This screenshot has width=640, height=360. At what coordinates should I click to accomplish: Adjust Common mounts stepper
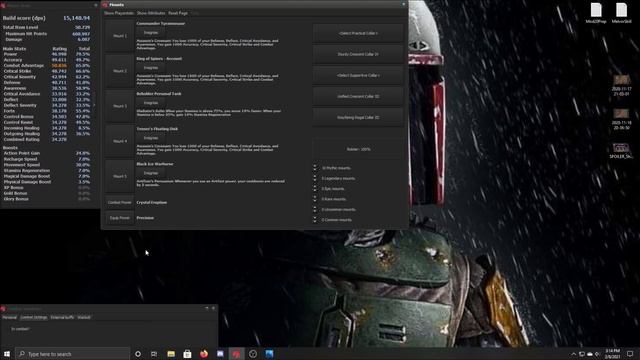315,220
